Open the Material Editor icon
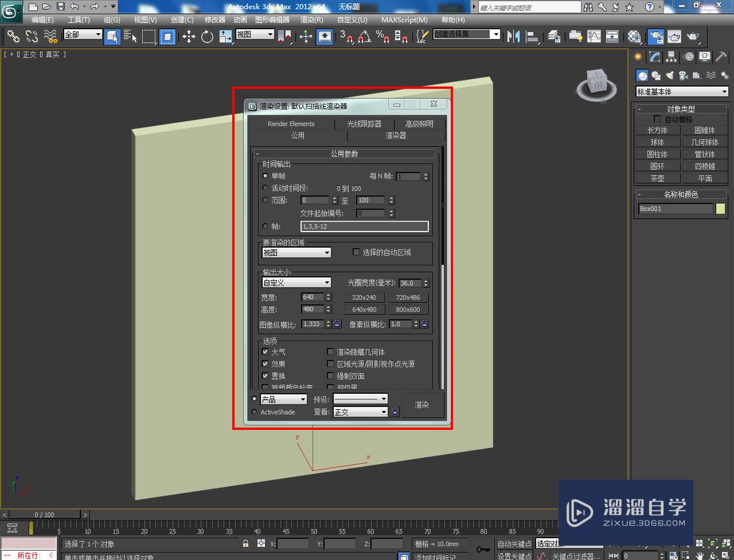734x560 pixels. 634,37
